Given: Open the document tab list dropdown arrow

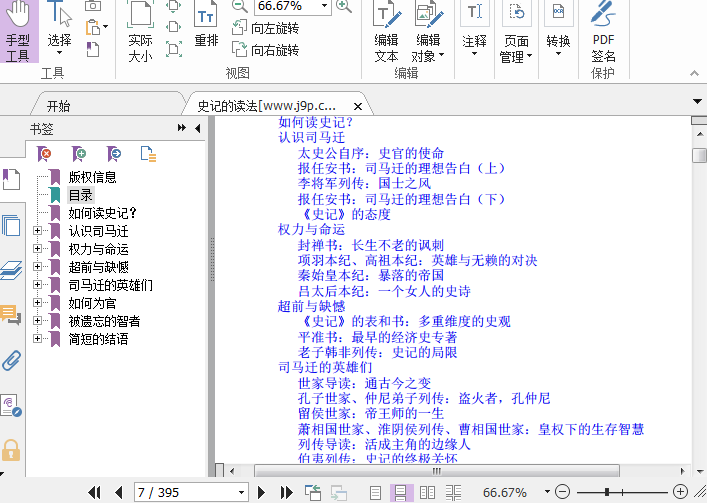Looking at the screenshot, I should (697, 101).
